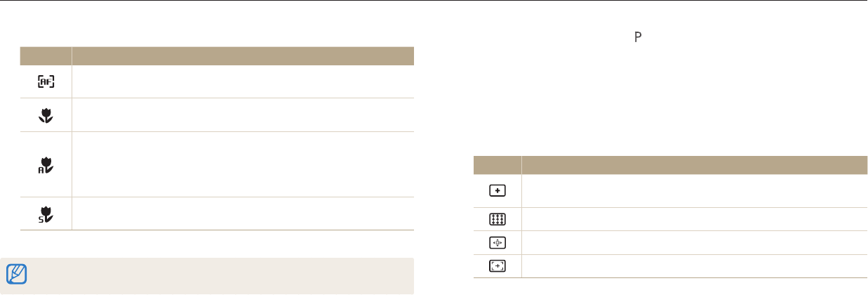This screenshot has height=295, width=868.
Task: Pick the bracketed selection AF icon
Action: point(497,265)
